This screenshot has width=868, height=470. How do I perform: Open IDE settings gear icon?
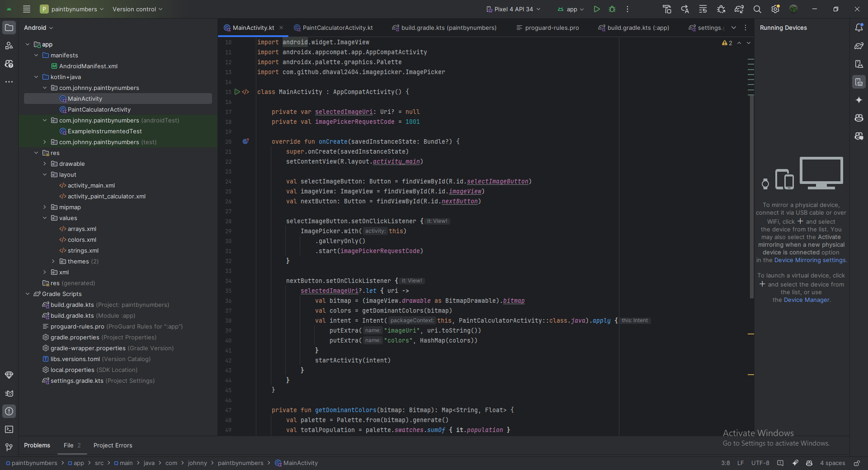[775, 9]
